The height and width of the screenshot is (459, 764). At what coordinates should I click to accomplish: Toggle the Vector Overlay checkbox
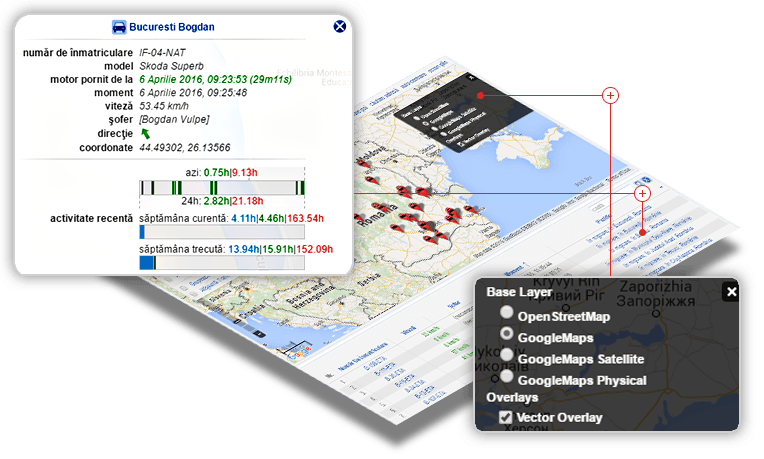506,417
